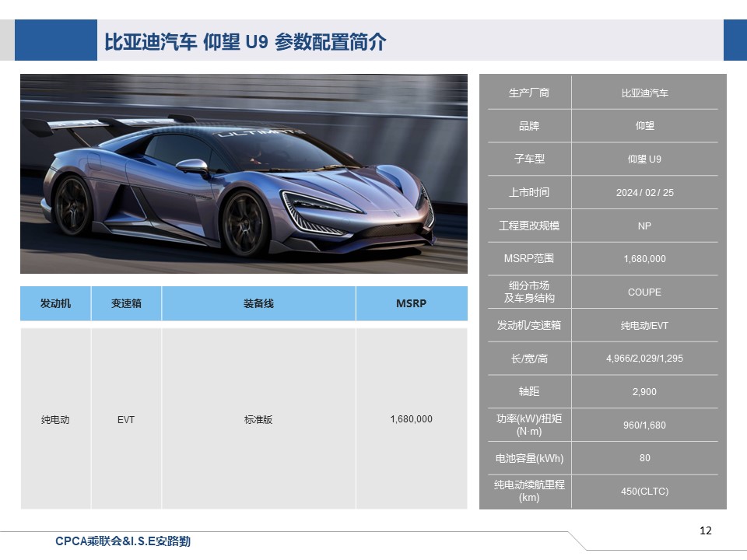Image resolution: width=747 pixels, height=560 pixels.
Task: Click the 仰望 brand value
Action: 644,126
